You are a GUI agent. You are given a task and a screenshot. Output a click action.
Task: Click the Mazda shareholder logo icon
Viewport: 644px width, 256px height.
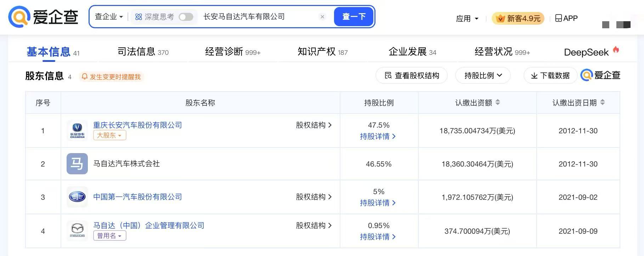pos(77,231)
